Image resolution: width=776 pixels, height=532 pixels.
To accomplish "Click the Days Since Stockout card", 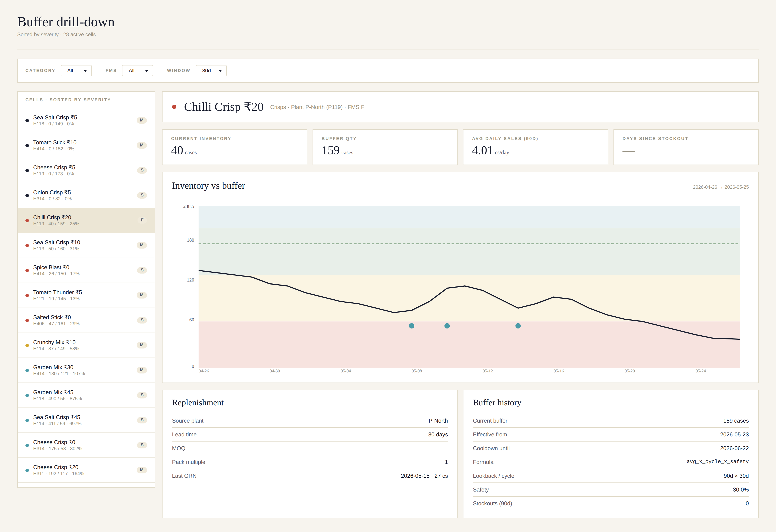I will tap(686, 147).
